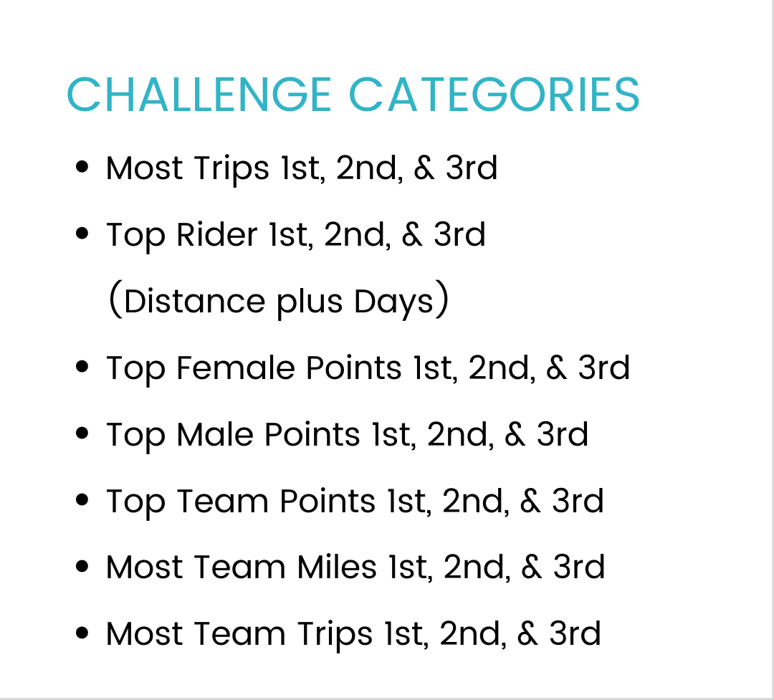Select the Top Male Points line
774x700 pixels.
[348, 434]
